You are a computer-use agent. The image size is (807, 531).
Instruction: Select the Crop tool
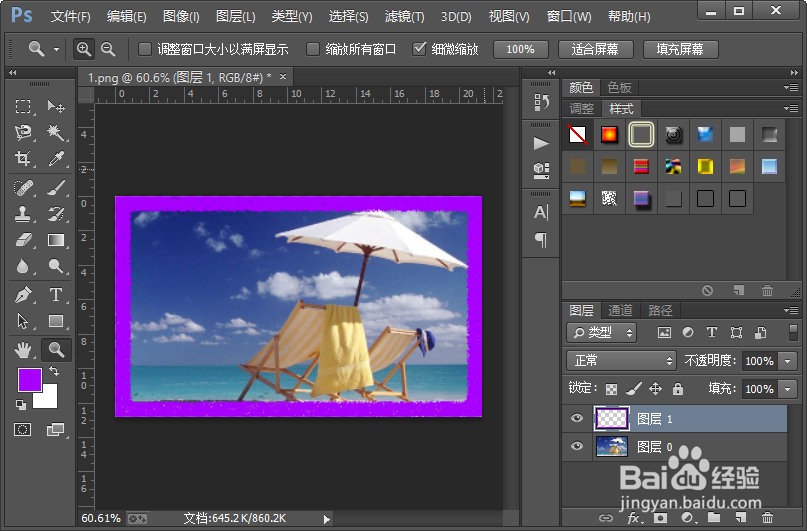pyautogui.click(x=23, y=158)
